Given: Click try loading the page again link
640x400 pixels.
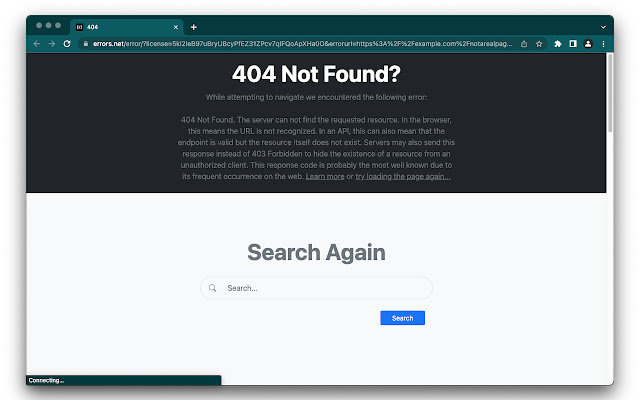Looking at the screenshot, I should click(403, 177).
